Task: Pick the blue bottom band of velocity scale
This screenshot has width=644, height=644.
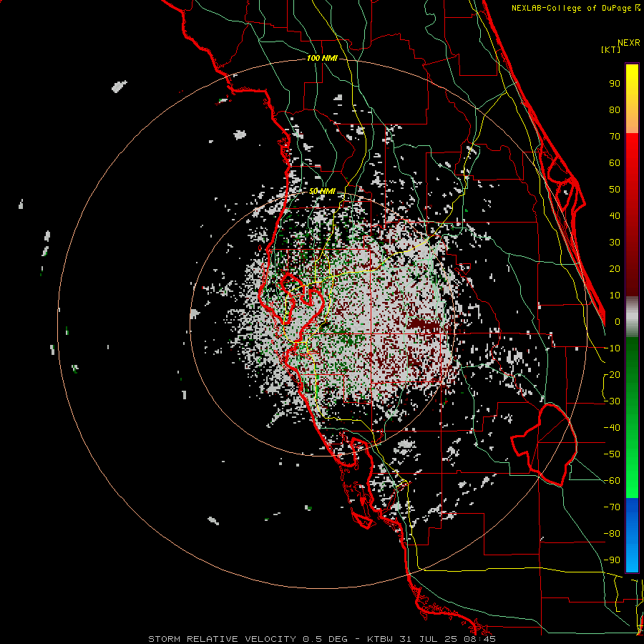Action: coord(632,535)
